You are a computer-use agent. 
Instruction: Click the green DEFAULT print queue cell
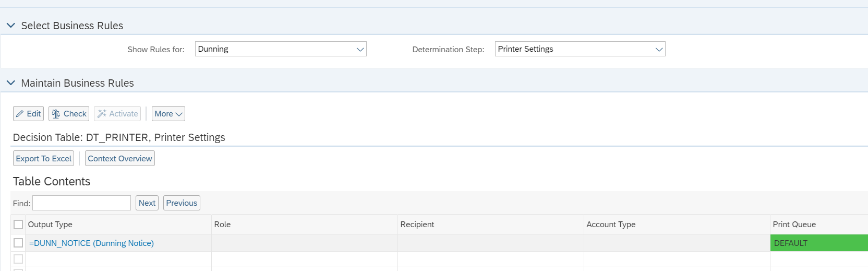tap(819, 243)
